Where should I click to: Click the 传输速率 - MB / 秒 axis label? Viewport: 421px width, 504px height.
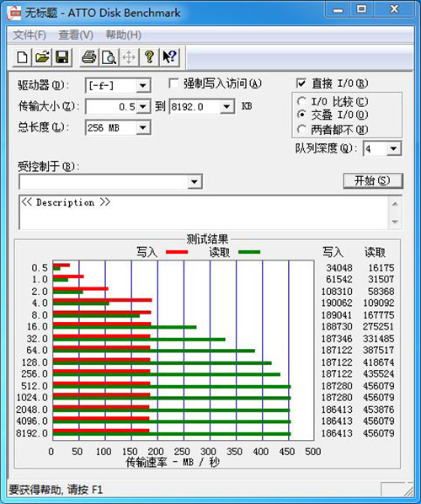173,463
